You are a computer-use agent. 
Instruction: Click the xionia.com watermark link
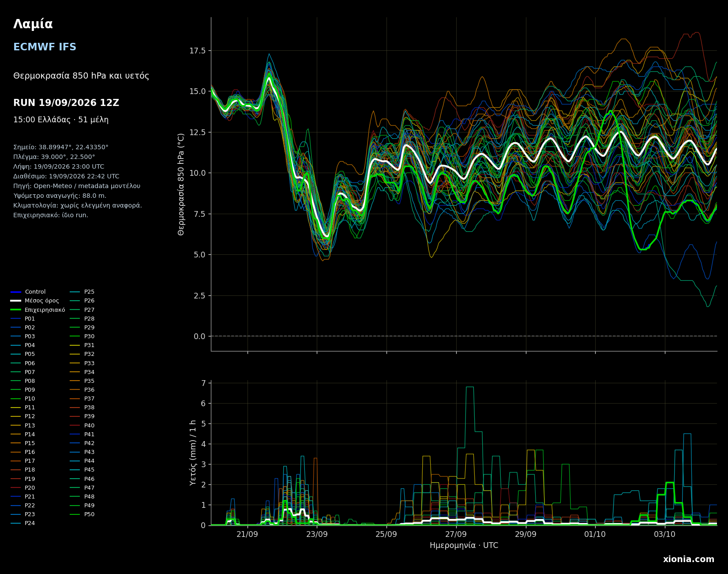pyautogui.click(x=688, y=559)
